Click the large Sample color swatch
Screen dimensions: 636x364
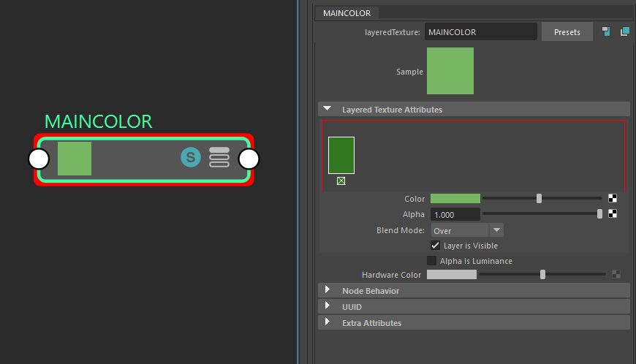click(450, 71)
